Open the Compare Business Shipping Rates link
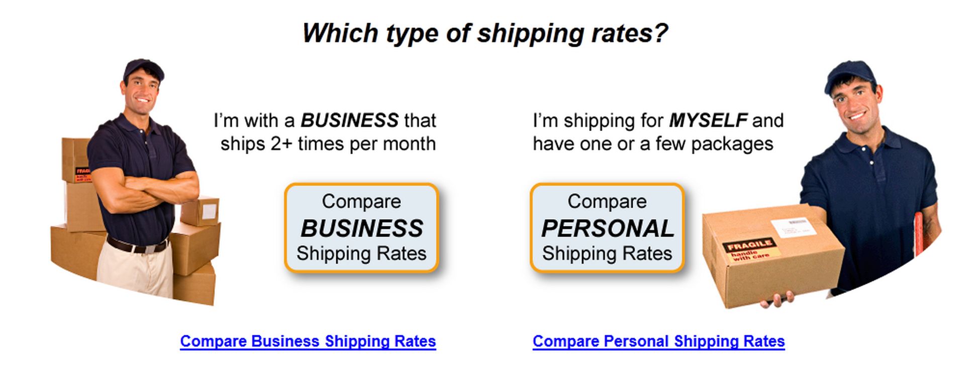This screenshot has width=980, height=369. pos(308,341)
